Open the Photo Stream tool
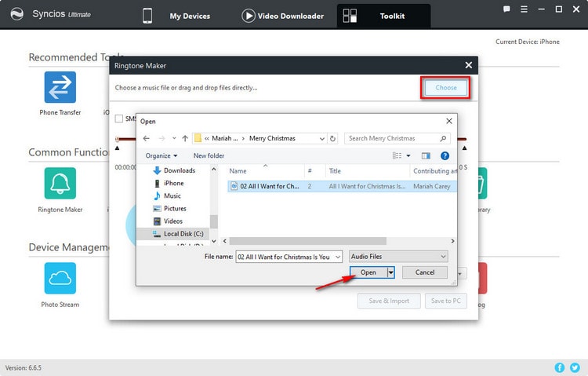Image resolution: width=588 pixels, height=376 pixels. click(60, 278)
